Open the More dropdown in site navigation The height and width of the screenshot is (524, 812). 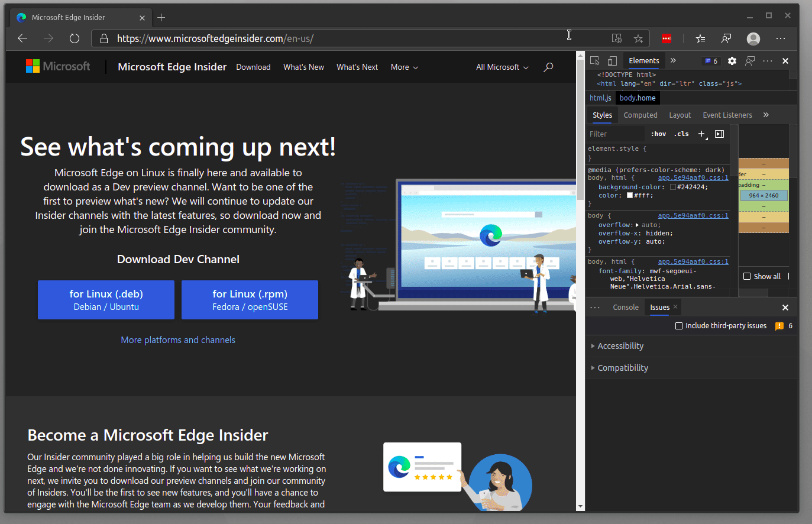405,67
